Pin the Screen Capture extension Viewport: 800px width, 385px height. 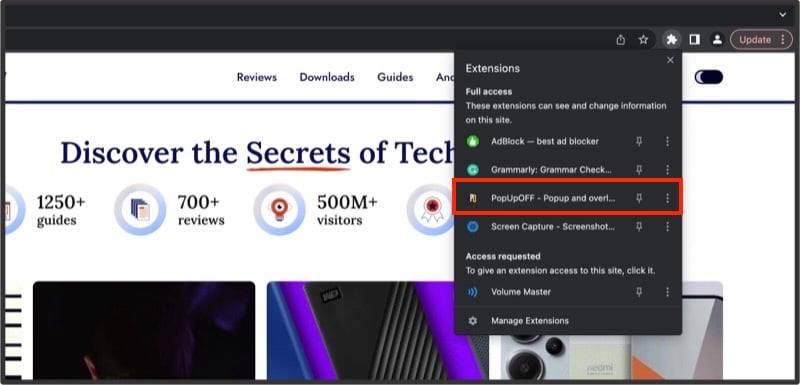pyautogui.click(x=639, y=226)
